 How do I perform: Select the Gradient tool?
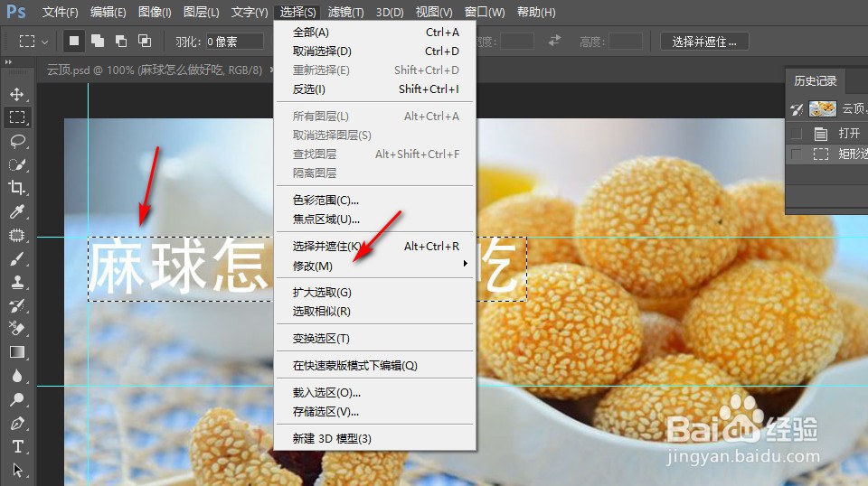click(x=16, y=352)
